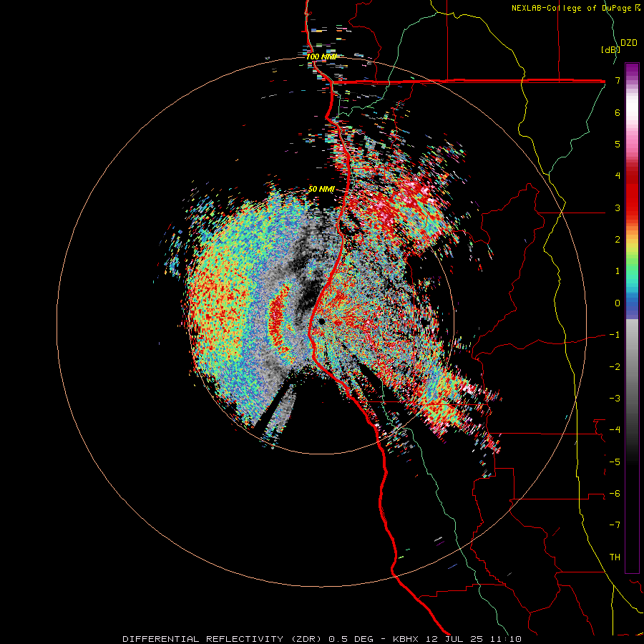Screen dimensions: 644x644
Task: Click the 6 dB value on color scale
Action: (618, 112)
